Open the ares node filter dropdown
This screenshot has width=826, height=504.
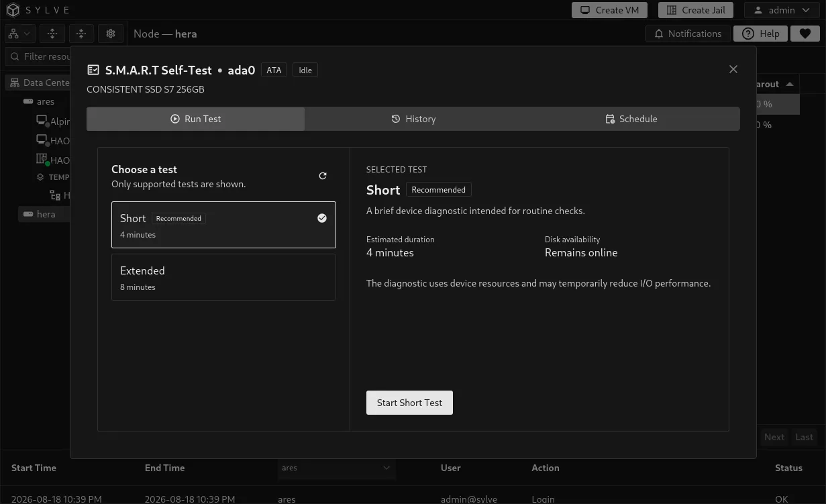tap(336, 468)
